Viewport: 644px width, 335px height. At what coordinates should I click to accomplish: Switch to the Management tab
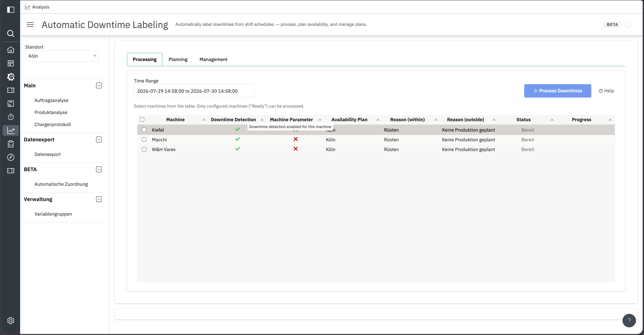[213, 60]
